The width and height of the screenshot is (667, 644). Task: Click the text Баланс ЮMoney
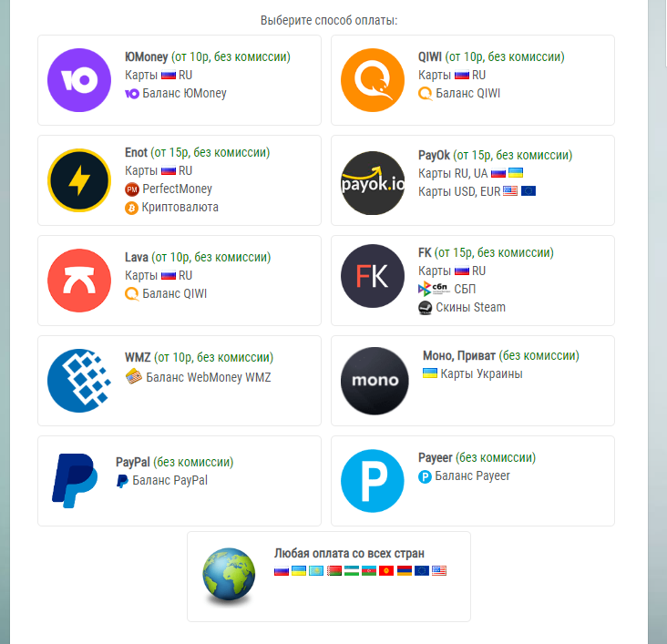click(x=184, y=93)
